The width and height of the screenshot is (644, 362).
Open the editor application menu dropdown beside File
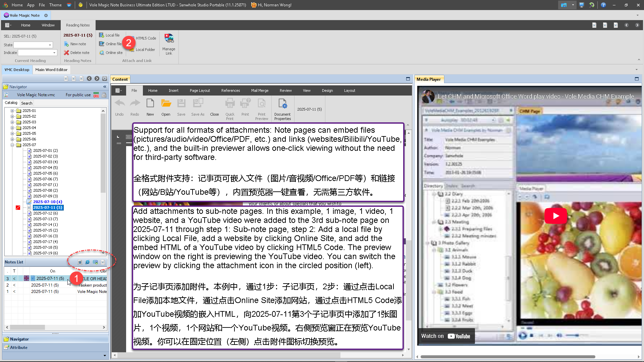click(118, 90)
